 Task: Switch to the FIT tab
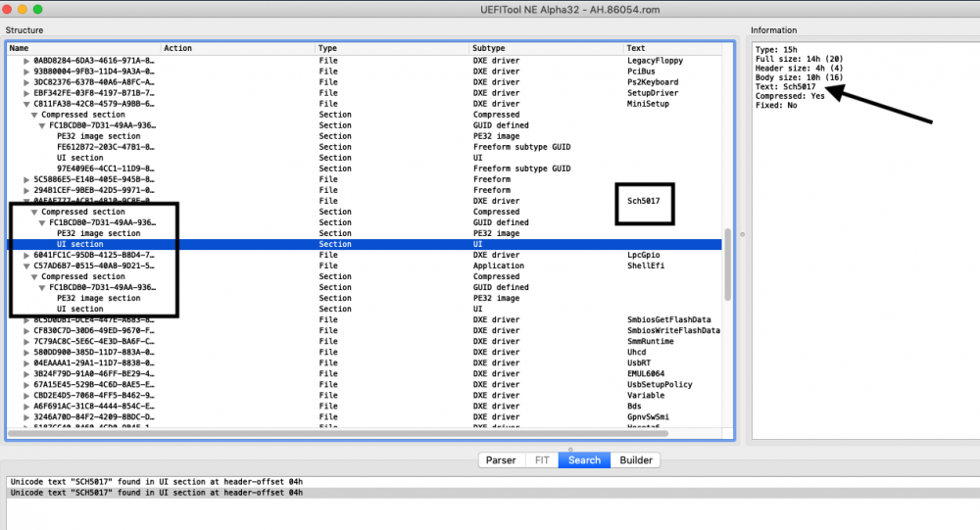(542, 460)
